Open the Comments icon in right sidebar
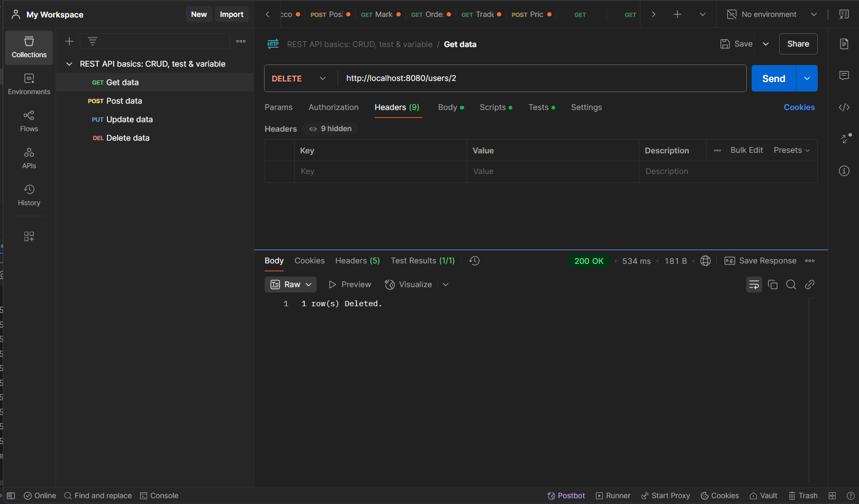The image size is (859, 504). [x=844, y=76]
